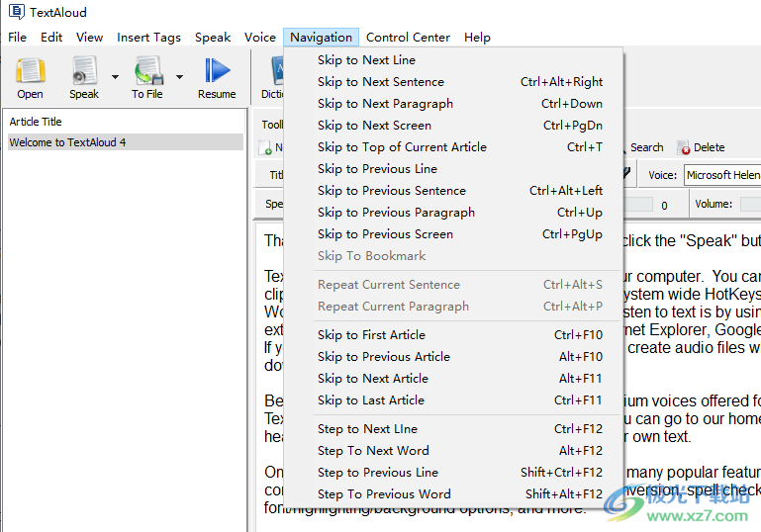
Task: Select the Welcome to TextAloud 4 article
Action: tap(126, 142)
